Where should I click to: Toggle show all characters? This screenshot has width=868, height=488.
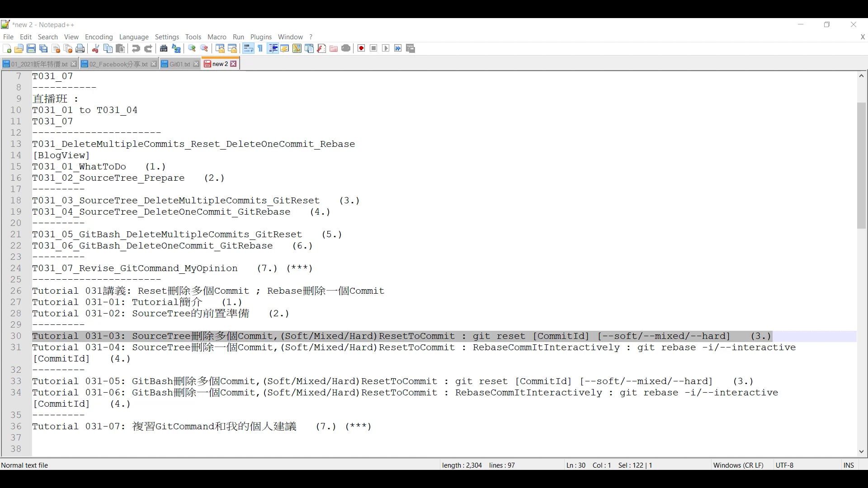click(x=260, y=48)
